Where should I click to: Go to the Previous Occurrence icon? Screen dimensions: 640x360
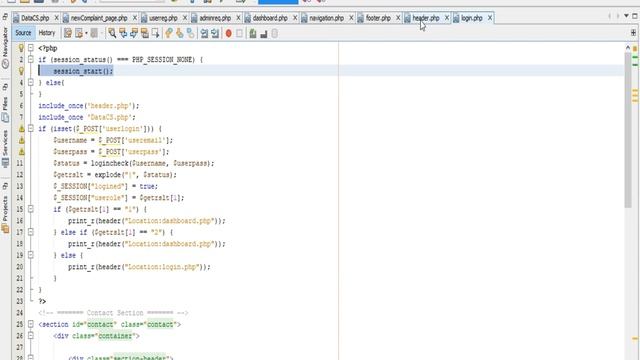(x=123, y=33)
